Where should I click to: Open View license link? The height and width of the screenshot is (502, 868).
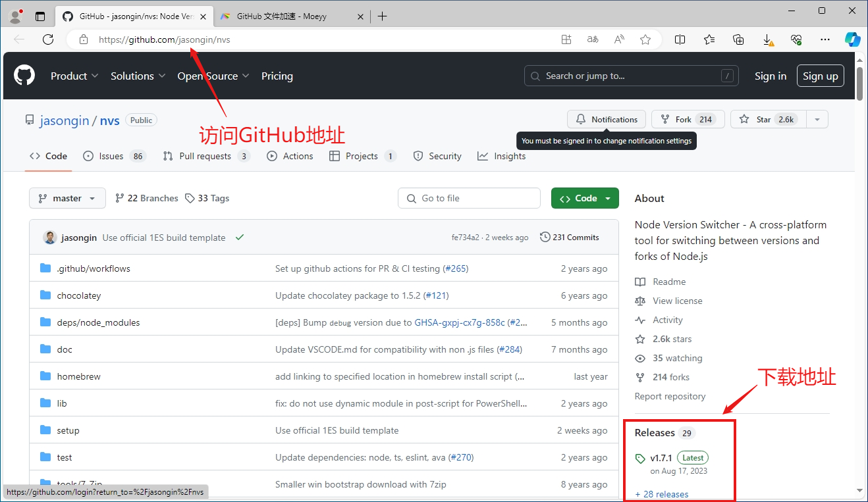point(668,301)
